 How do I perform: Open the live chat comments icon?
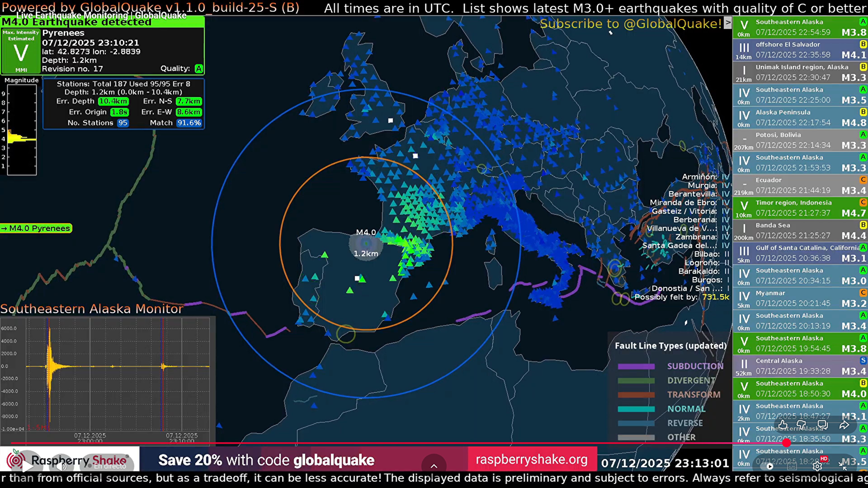(823, 425)
